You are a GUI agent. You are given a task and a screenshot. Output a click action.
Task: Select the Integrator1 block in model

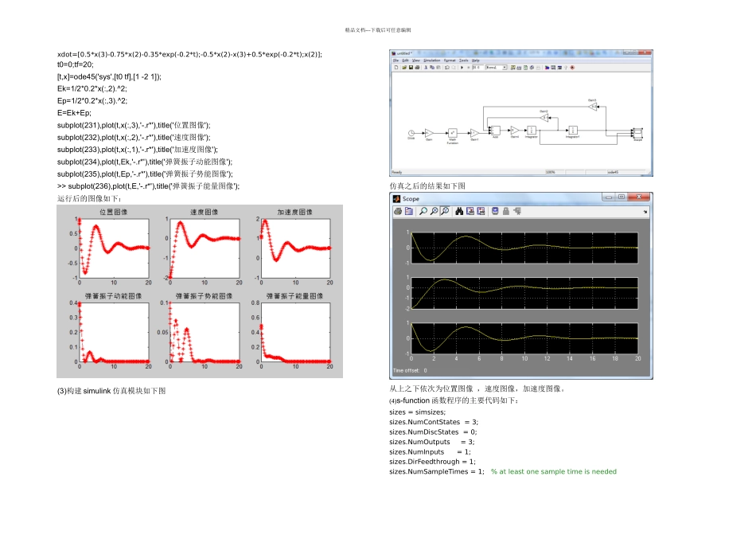(573, 130)
